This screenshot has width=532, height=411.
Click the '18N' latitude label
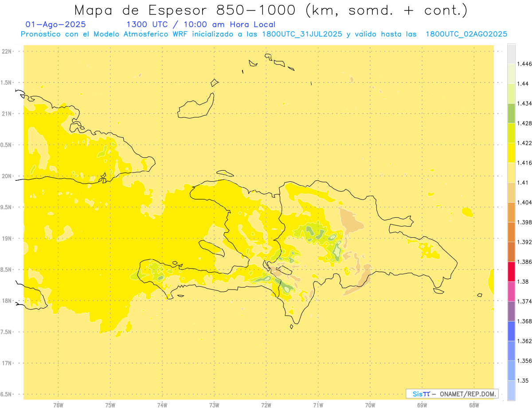(7, 301)
